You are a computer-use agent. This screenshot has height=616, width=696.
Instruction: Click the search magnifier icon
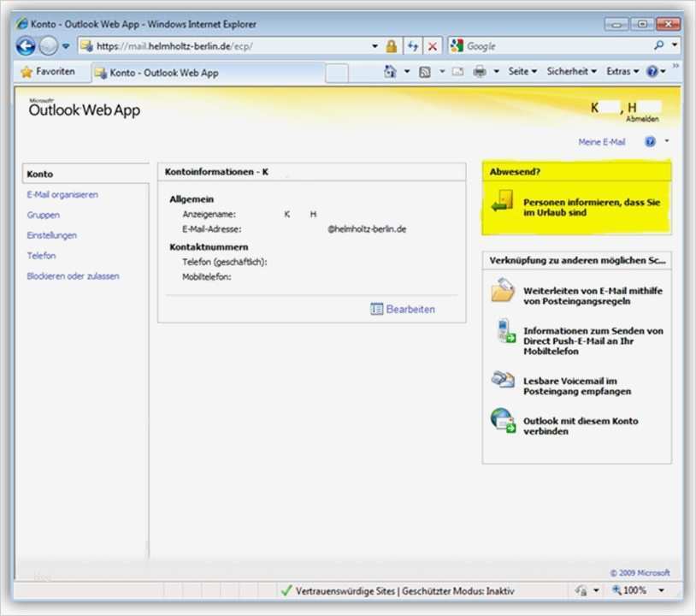click(x=658, y=44)
